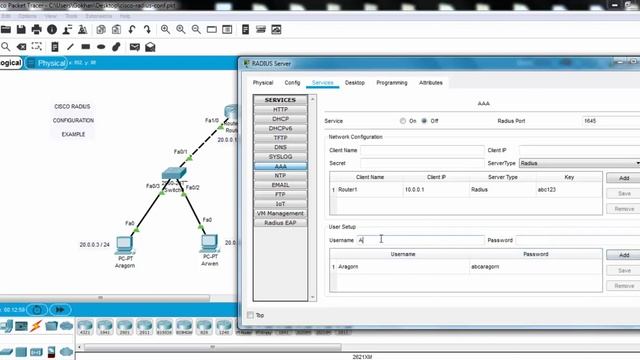Open the ServerType Radius dropdown
Viewport: 640px width, 360px height.
pos(580,163)
